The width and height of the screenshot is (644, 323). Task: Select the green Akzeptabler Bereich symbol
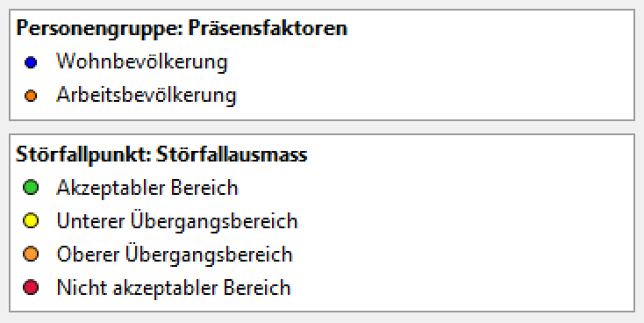(x=31, y=187)
